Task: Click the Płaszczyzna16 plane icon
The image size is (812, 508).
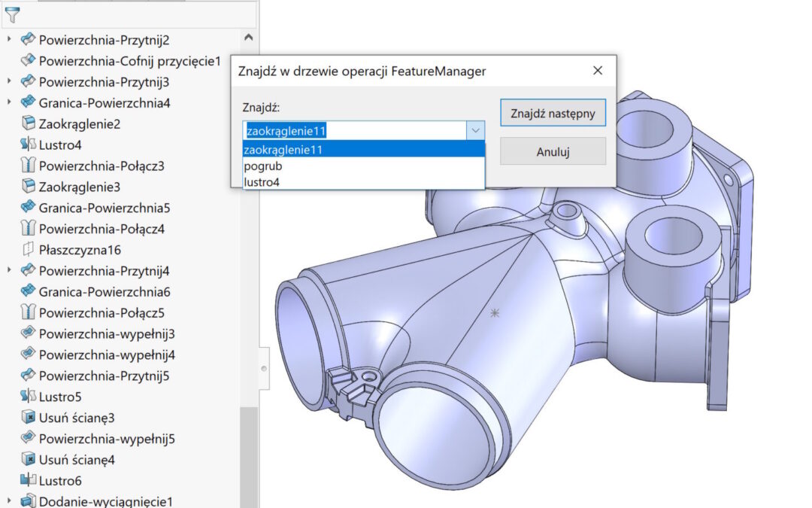Action: [28, 250]
